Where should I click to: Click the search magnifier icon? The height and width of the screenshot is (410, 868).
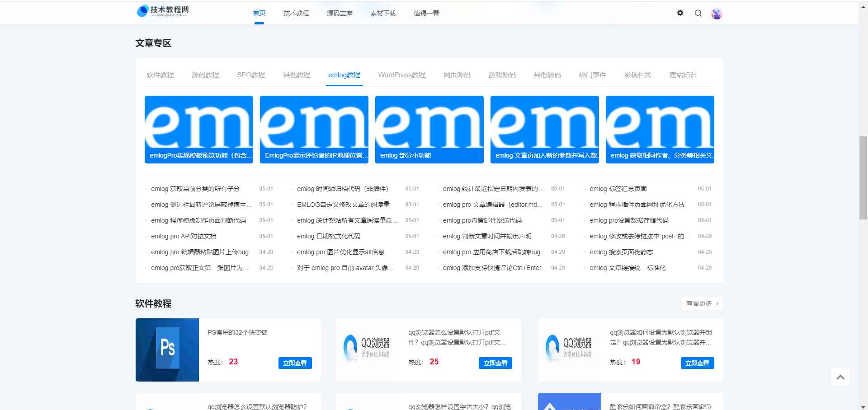(x=698, y=13)
